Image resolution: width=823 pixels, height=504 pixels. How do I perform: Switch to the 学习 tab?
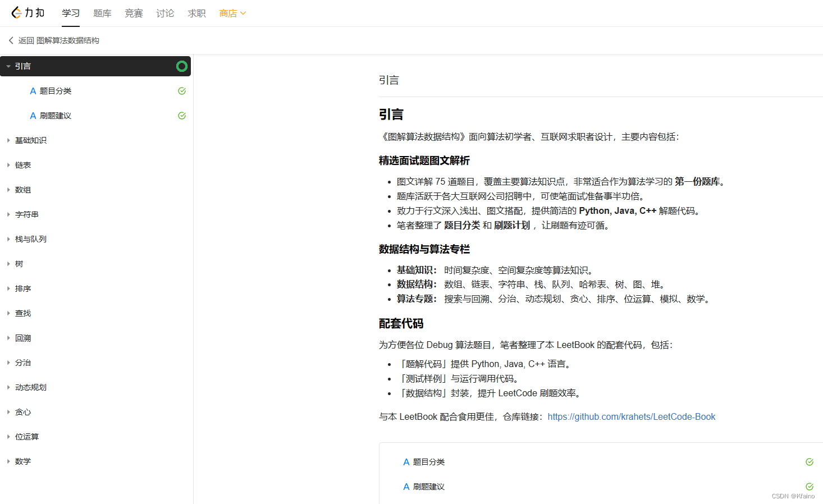pyautogui.click(x=71, y=13)
